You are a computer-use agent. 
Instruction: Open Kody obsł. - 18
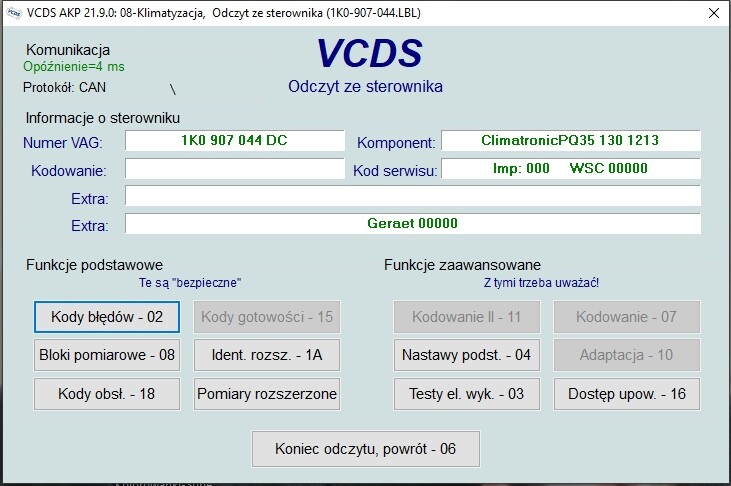tap(107, 394)
